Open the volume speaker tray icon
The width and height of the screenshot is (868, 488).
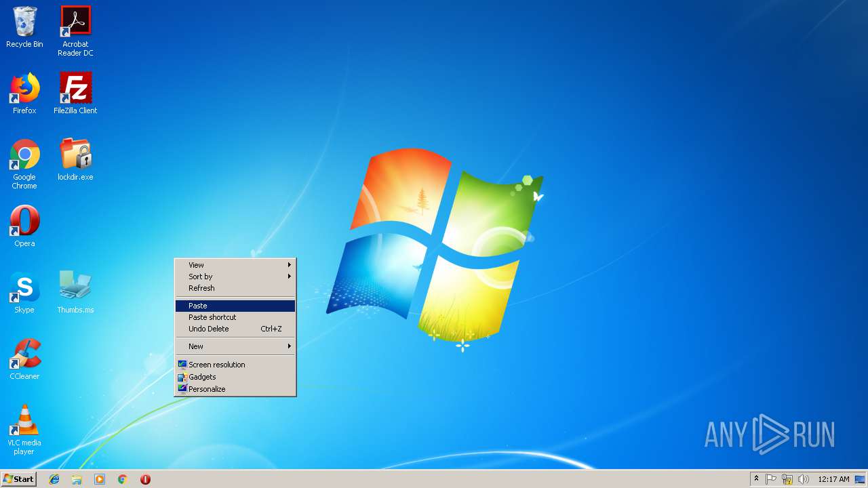click(804, 479)
